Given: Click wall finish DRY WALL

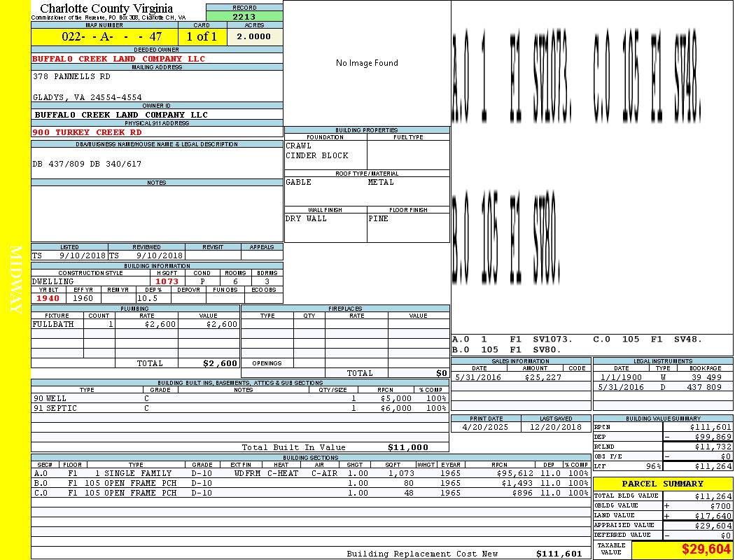Looking at the screenshot, I should [306, 219].
